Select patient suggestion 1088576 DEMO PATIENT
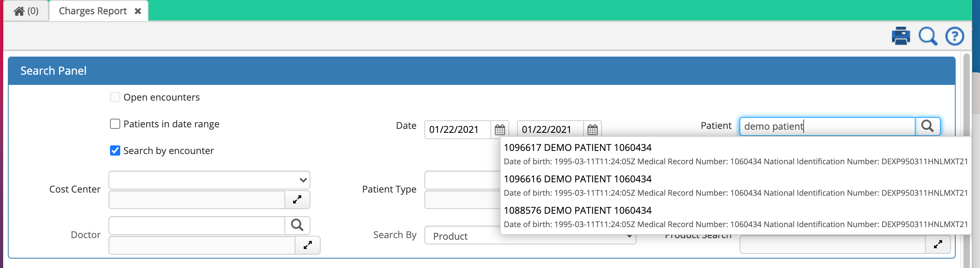 coord(578,210)
